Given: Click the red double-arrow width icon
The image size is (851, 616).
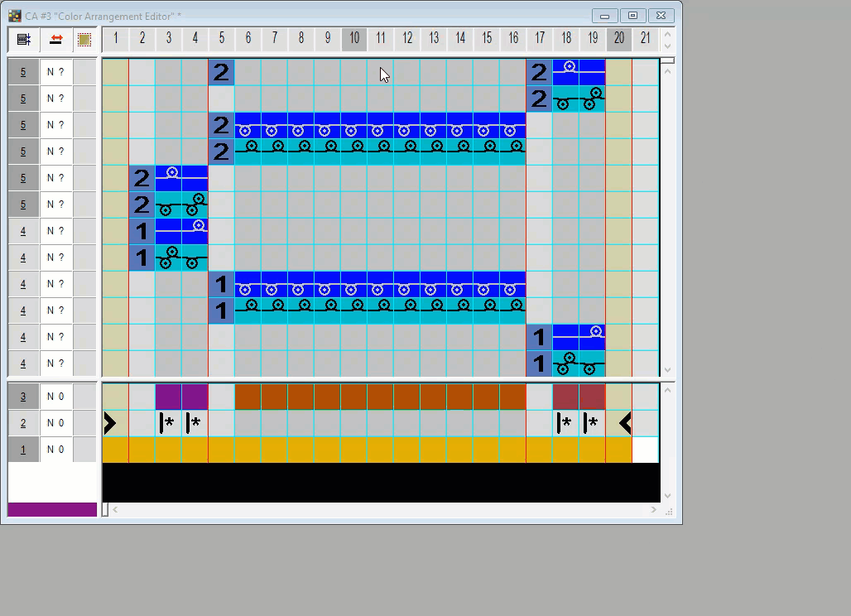Looking at the screenshot, I should point(56,39).
